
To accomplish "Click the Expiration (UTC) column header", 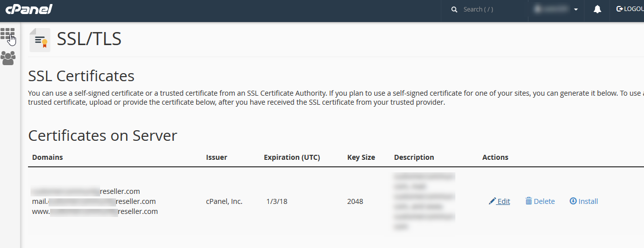I will 292,157.
